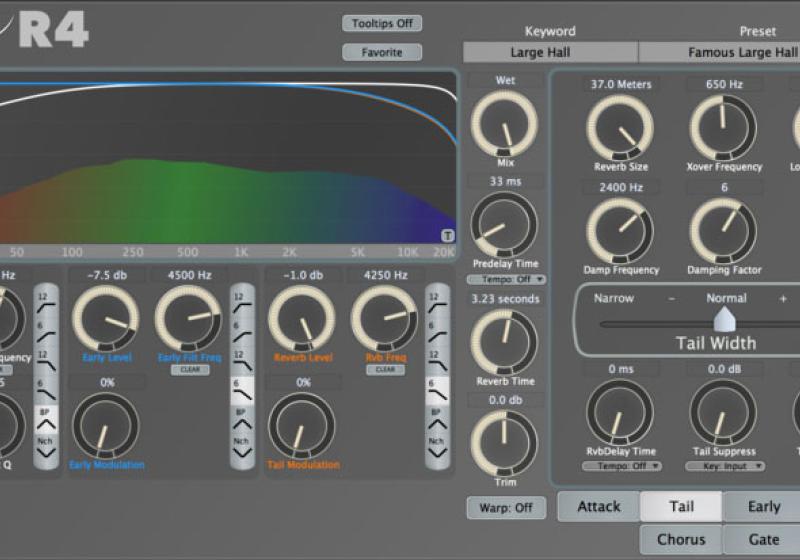Screen dimensions: 800x560
Task: Click the -7.5 db Early Level value
Action: pos(107,275)
